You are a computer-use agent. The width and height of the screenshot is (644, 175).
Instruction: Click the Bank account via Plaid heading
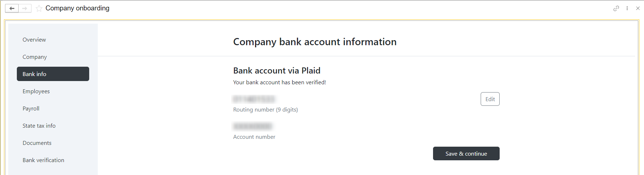click(277, 71)
